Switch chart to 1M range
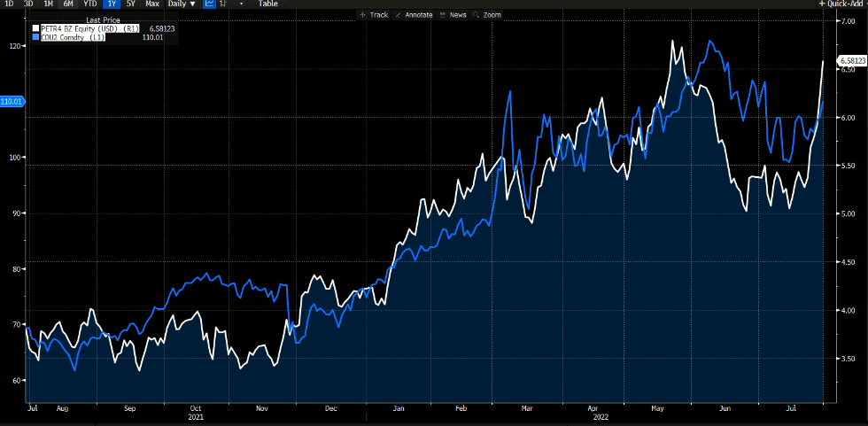868x426 pixels. point(48,4)
